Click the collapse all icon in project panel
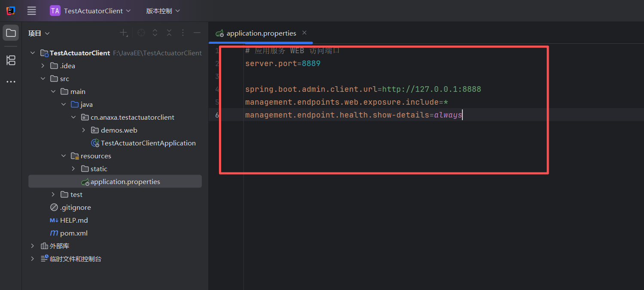Viewport: 644px width, 290px height. point(169,33)
